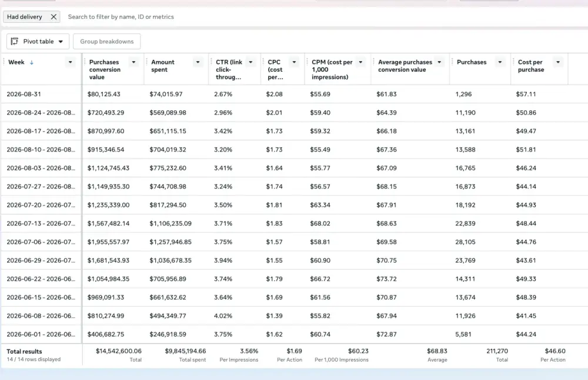
Task: Open CPM column dropdown arrow
Action: tap(360, 62)
